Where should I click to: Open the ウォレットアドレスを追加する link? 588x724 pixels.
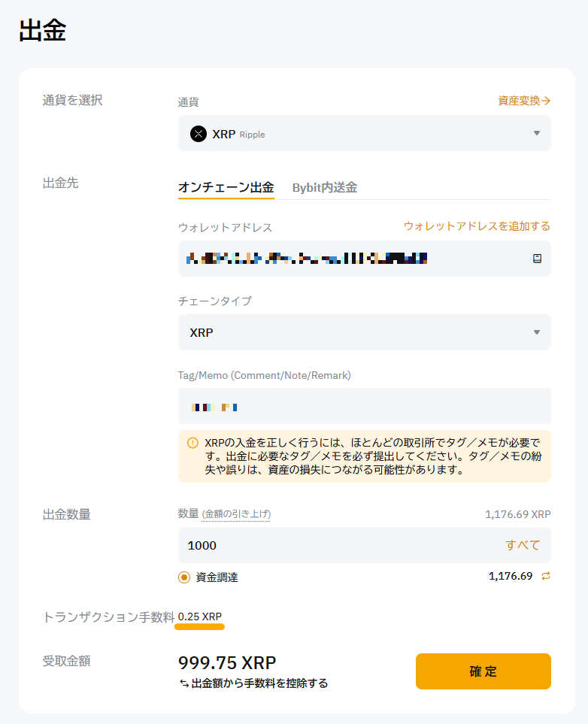[x=477, y=226]
